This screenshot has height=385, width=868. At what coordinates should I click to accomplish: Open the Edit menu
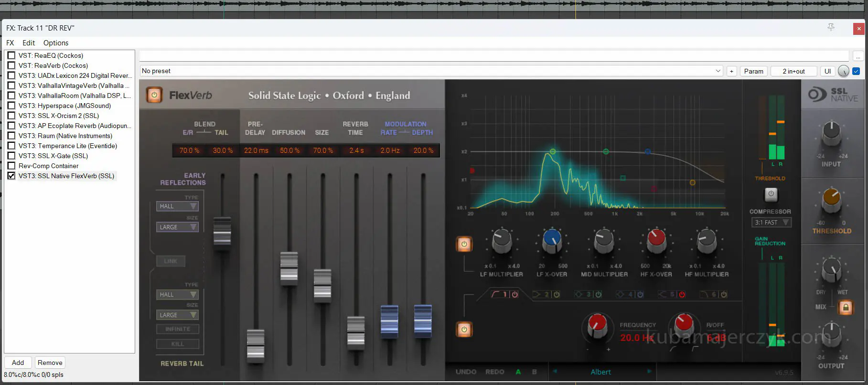point(29,43)
